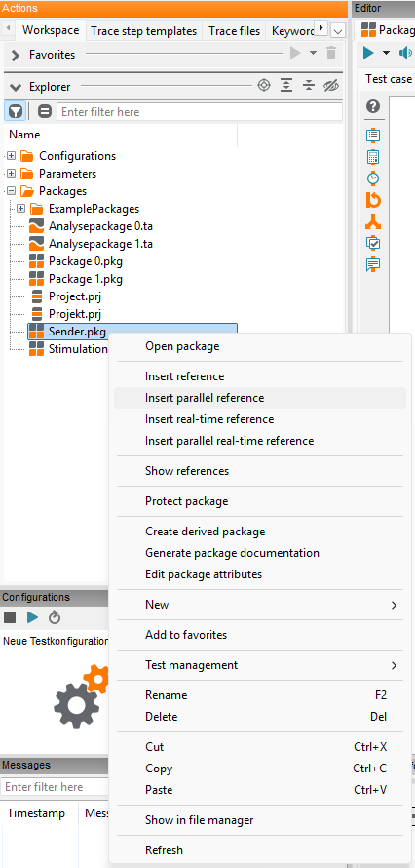The width and height of the screenshot is (415, 868).
Task: Open the editor Run dropdown arrow
Action: coord(387,53)
